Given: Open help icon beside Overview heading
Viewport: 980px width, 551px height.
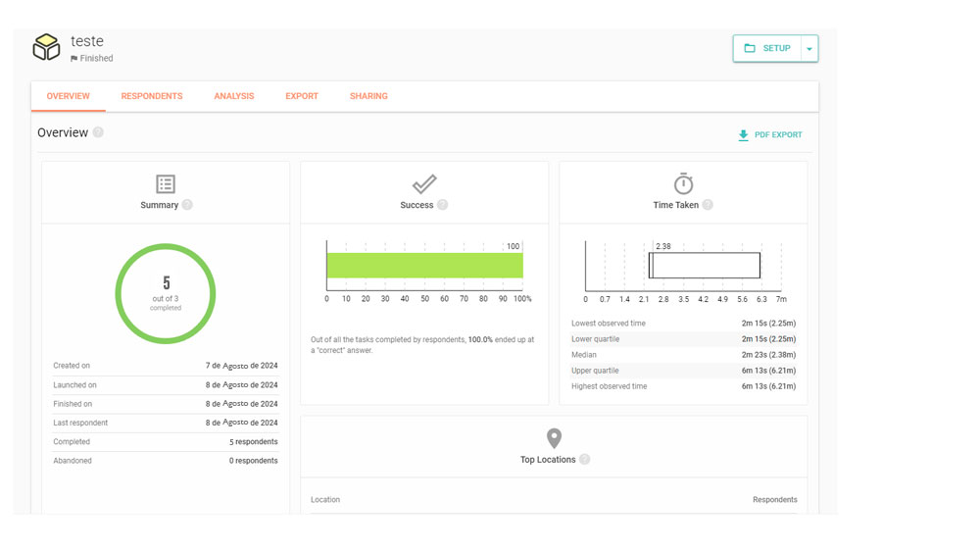Looking at the screenshot, I should click(x=98, y=132).
